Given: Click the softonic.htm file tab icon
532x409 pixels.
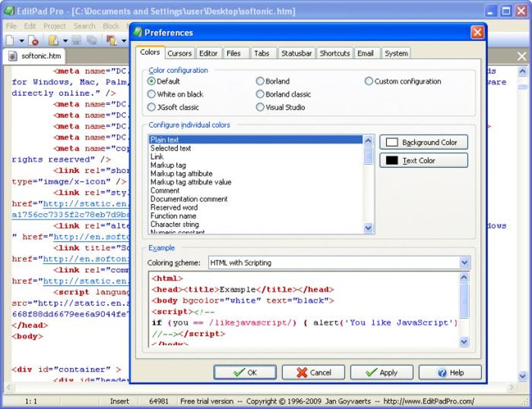Looking at the screenshot, I should click(13, 56).
